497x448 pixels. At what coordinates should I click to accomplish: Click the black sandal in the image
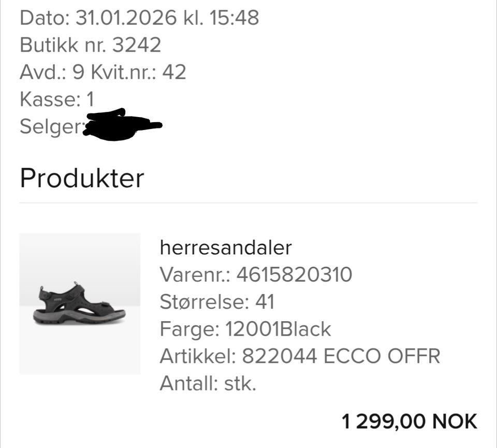click(x=79, y=304)
